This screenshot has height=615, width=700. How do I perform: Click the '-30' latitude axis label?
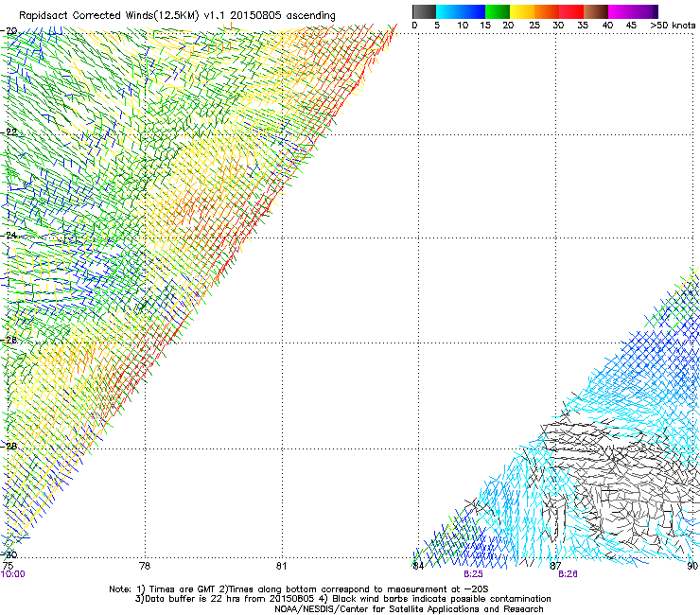tap(9, 554)
